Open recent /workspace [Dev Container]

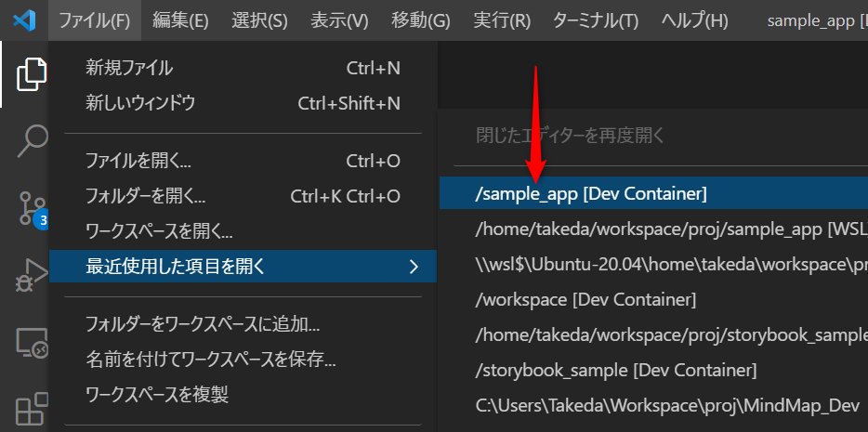(x=653, y=300)
